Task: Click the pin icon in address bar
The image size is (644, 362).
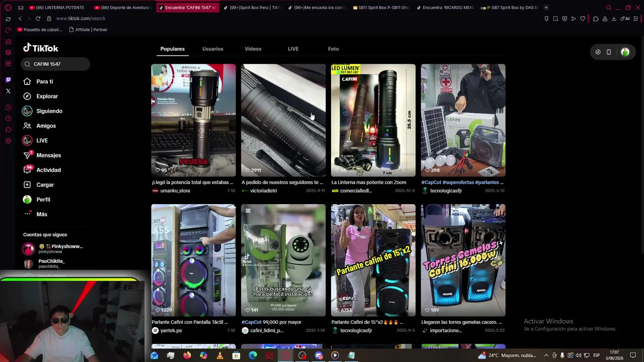Action: point(546,19)
